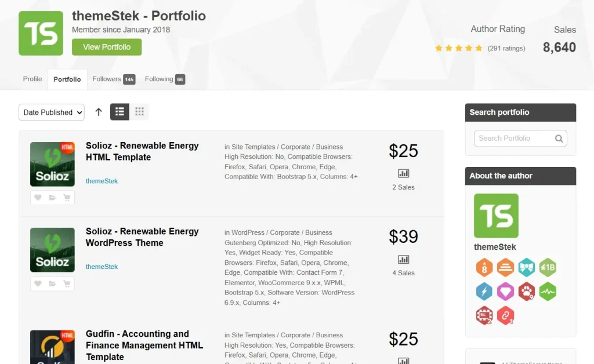Click the red paw print author badge

[526, 291]
